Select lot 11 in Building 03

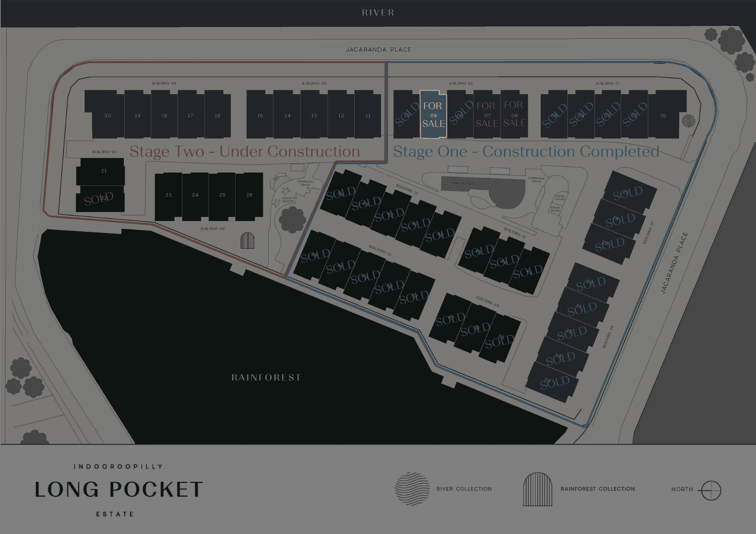point(368,114)
